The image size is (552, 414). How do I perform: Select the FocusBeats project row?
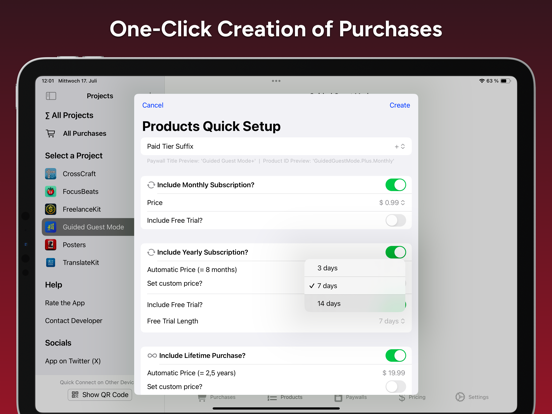point(88,192)
